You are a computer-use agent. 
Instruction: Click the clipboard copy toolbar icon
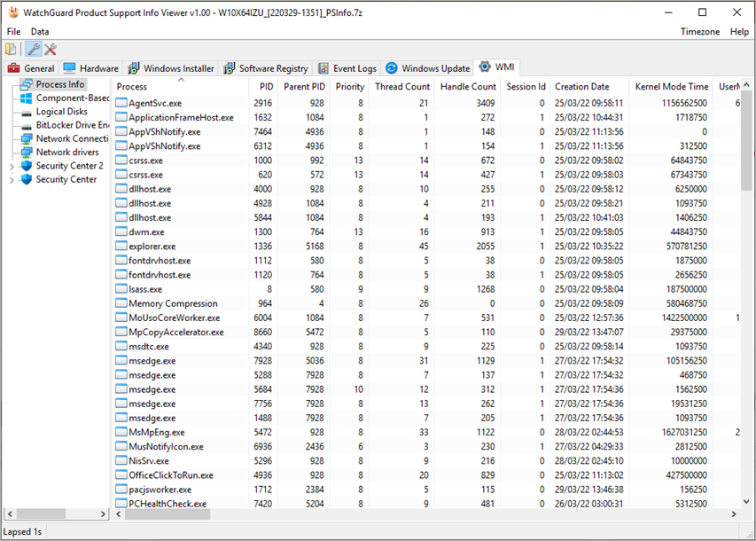click(10, 49)
